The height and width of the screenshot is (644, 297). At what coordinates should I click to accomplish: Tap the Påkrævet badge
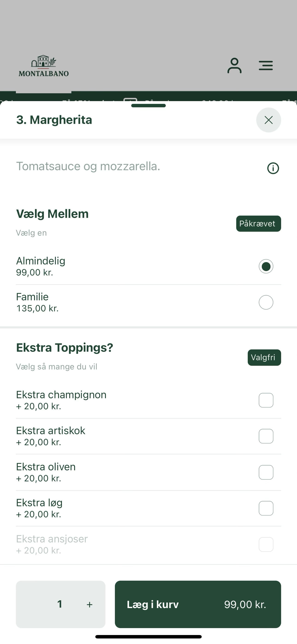pyautogui.click(x=259, y=223)
